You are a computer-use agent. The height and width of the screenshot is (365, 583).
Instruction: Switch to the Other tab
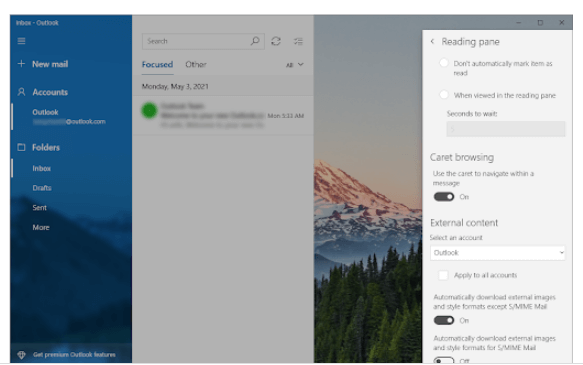pos(196,64)
